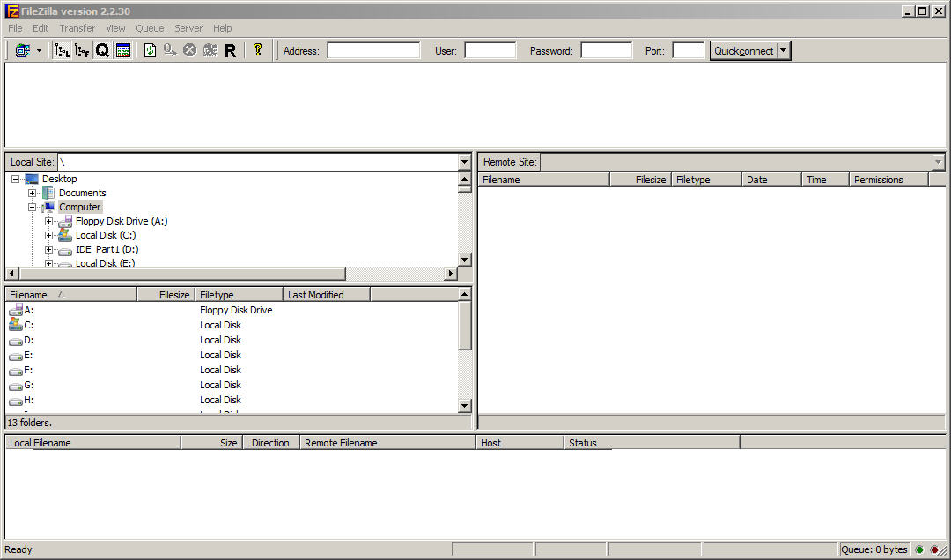Viewport: 951px width, 560px height.
Task: Open the Edit menu
Action: tap(41, 28)
